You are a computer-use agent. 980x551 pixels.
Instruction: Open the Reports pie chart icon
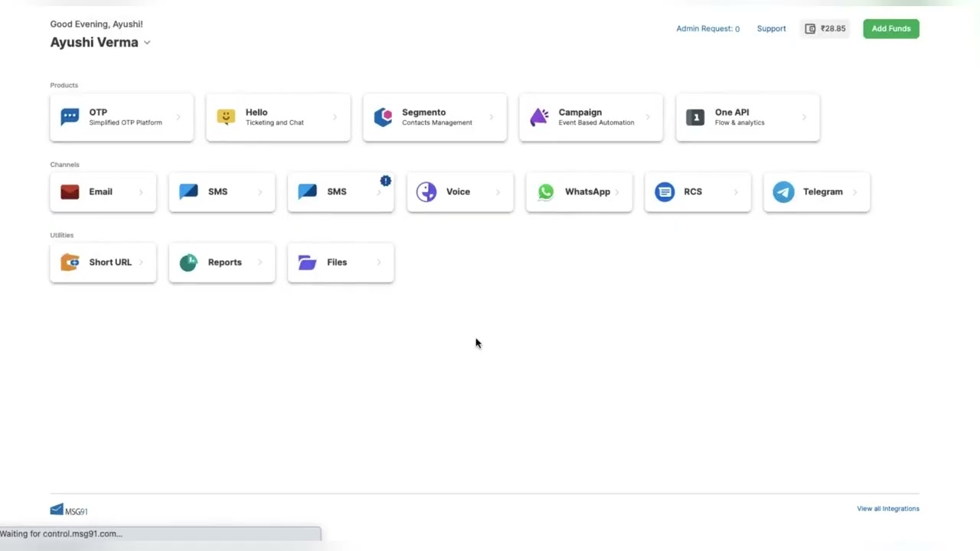point(188,262)
